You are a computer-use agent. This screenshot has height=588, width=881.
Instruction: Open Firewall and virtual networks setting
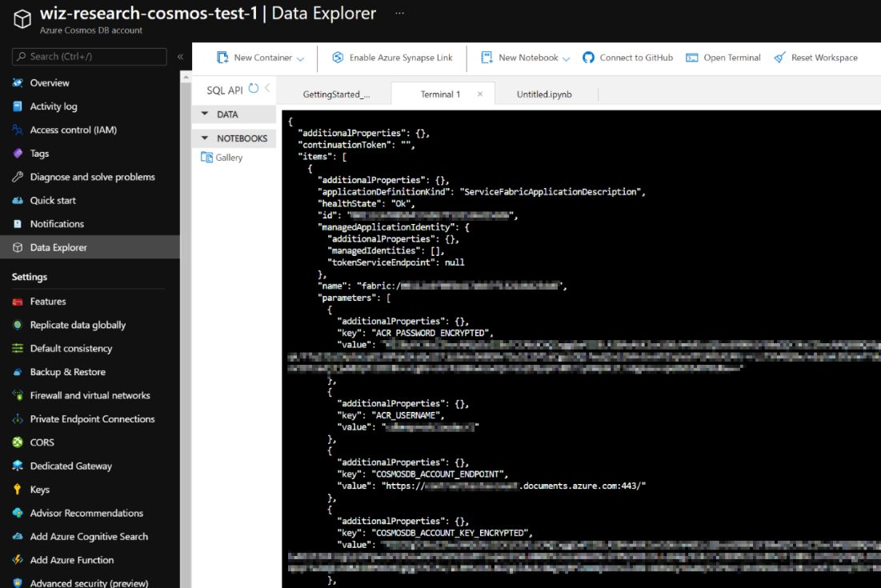(90, 395)
